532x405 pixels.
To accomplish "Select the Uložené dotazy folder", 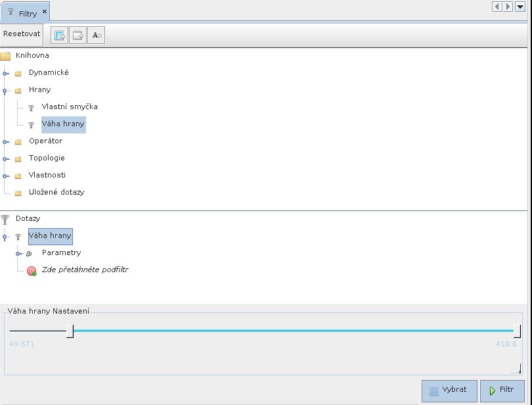I will (56, 192).
